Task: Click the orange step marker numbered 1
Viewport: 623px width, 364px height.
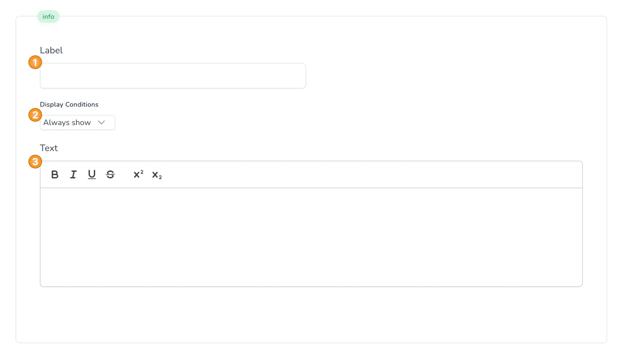Action: 35,62
